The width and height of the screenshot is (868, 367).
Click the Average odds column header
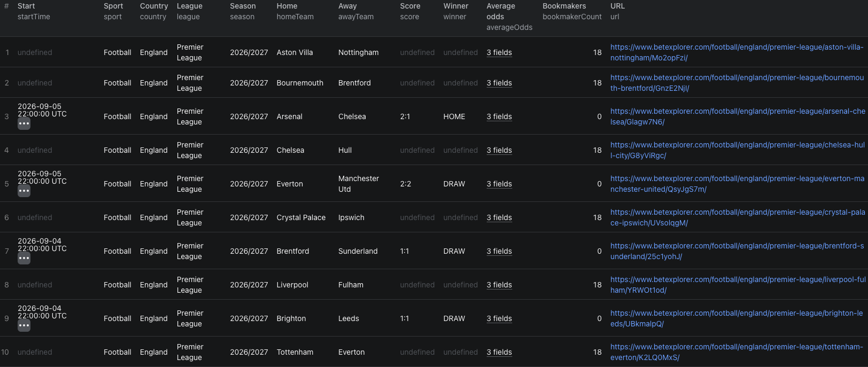click(x=501, y=11)
